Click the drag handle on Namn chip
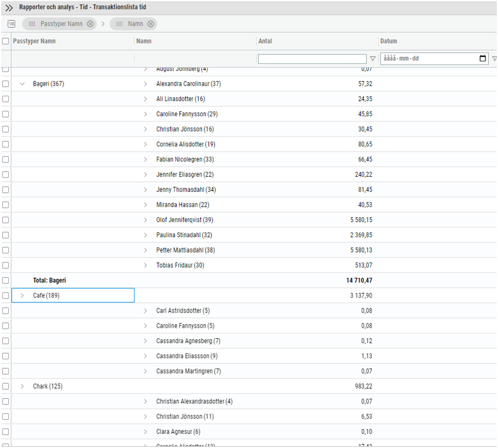 [119, 24]
